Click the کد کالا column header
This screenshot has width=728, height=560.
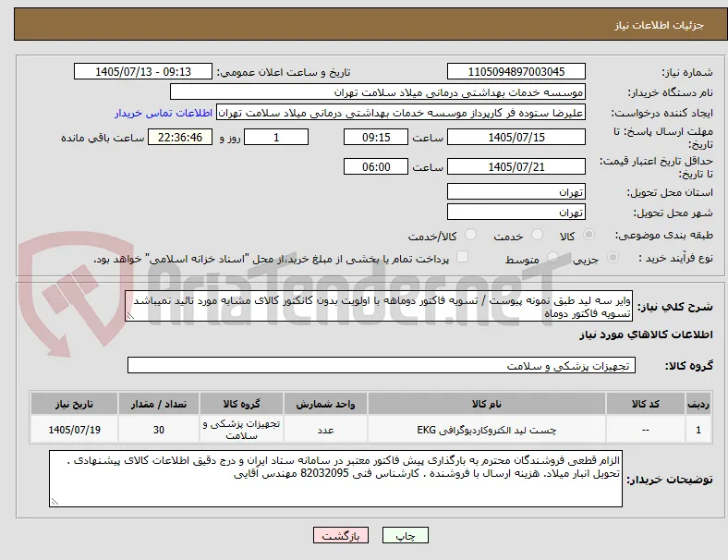[645, 404]
